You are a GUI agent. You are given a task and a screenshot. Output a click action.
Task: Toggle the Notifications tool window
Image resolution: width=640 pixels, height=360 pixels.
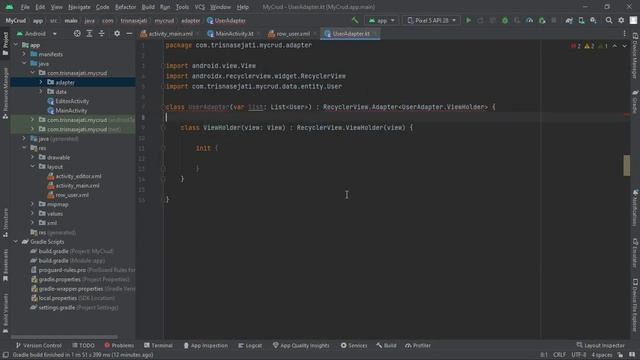(635, 208)
